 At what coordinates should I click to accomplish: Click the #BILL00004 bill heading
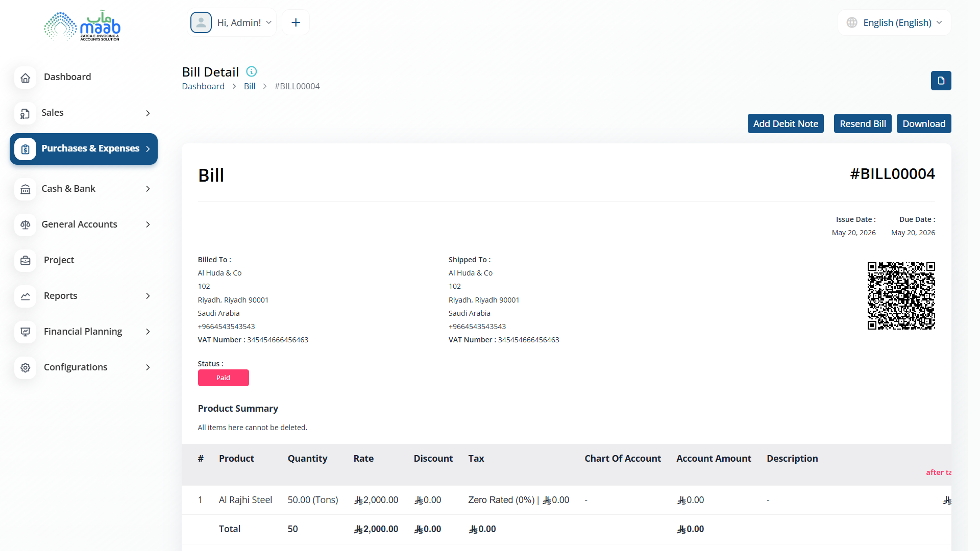pyautogui.click(x=892, y=174)
